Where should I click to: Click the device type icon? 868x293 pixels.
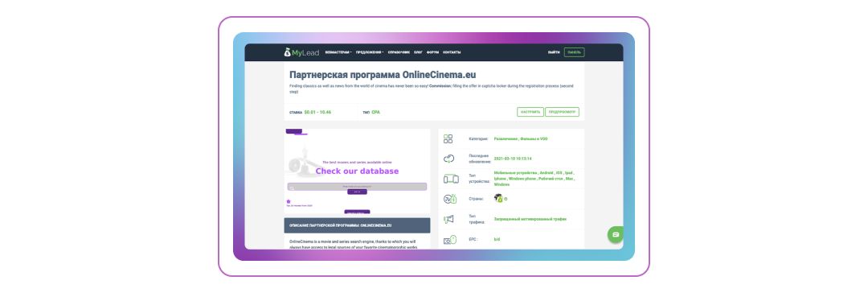coord(451,179)
